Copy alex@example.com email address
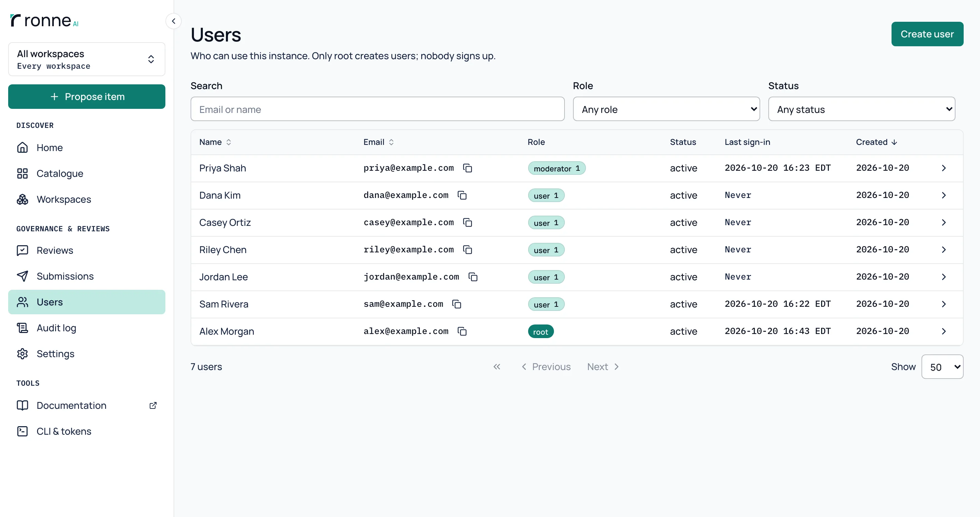The height and width of the screenshot is (517, 980). click(462, 332)
